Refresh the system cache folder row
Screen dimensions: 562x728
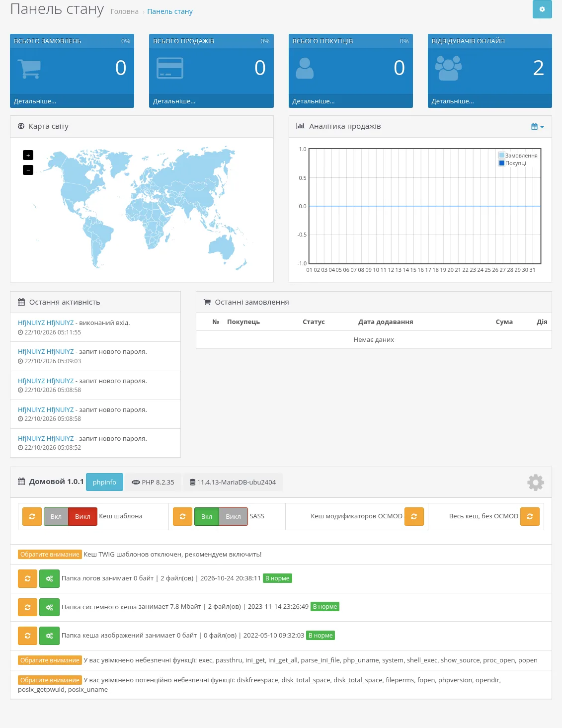pyautogui.click(x=28, y=607)
